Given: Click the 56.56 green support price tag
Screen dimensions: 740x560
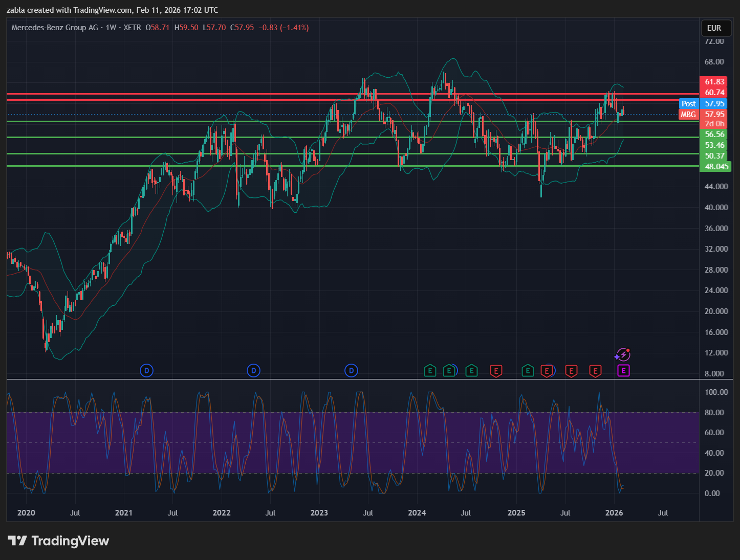Looking at the screenshot, I should coord(714,135).
